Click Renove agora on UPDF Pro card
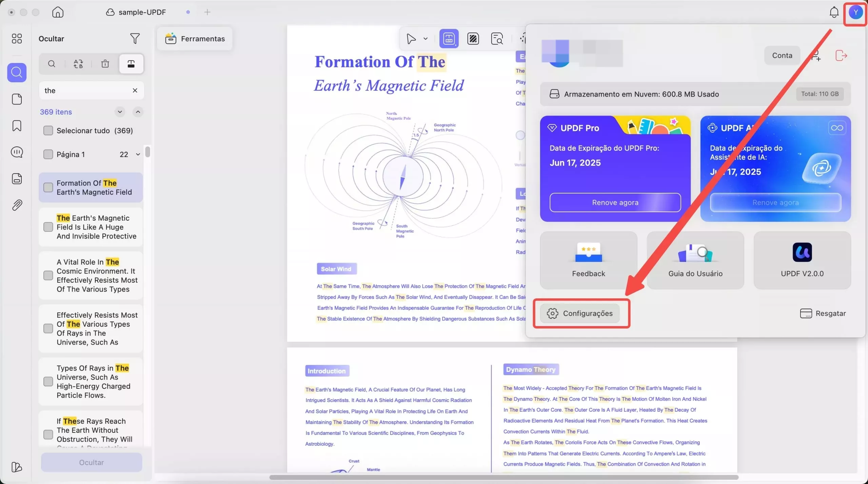This screenshot has height=484, width=868. (x=615, y=202)
